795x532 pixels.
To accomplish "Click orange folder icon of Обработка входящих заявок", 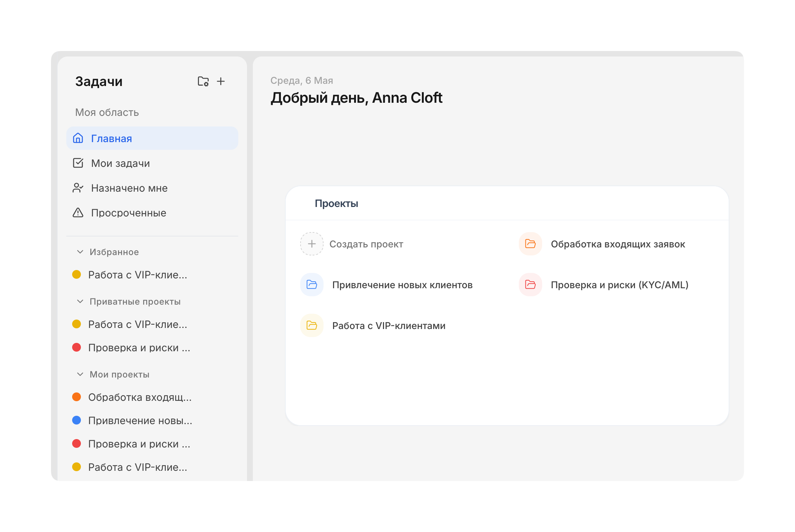I will tap(530, 244).
